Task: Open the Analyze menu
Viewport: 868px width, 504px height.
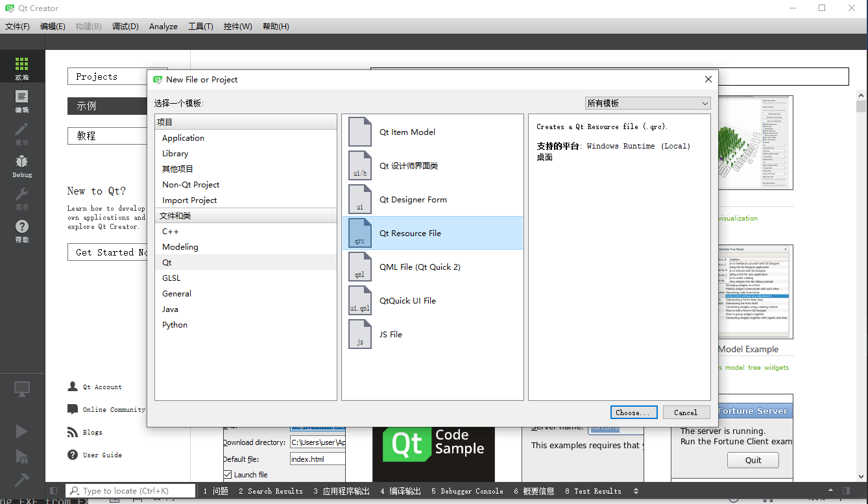Action: 163,27
